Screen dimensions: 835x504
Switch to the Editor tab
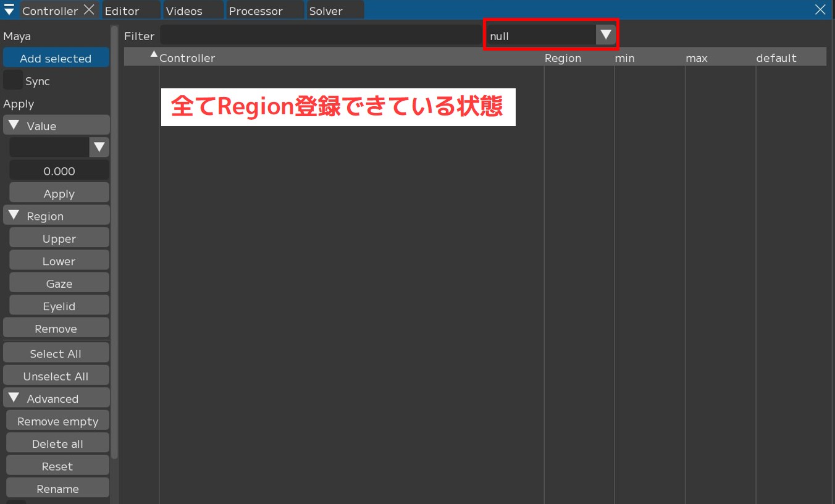pos(122,10)
